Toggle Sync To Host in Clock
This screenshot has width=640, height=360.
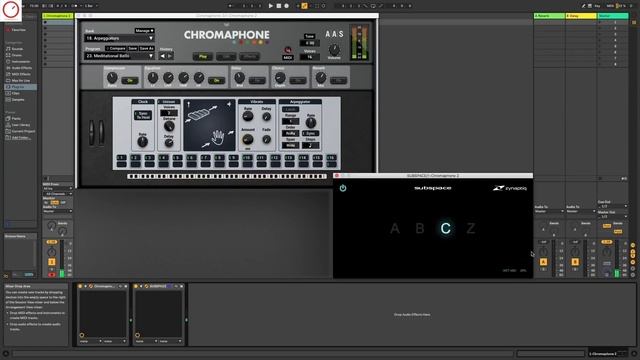pyautogui.click(x=143, y=115)
